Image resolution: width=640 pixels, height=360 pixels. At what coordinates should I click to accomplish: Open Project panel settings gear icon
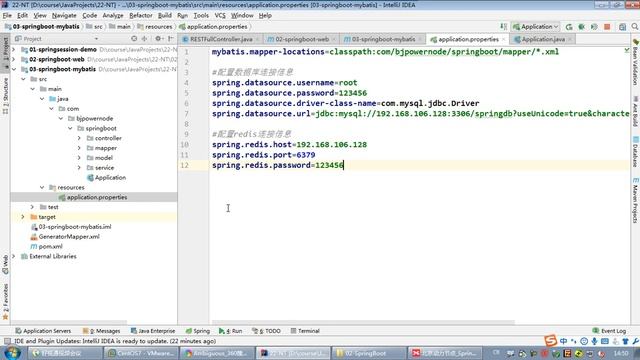[x=158, y=39]
